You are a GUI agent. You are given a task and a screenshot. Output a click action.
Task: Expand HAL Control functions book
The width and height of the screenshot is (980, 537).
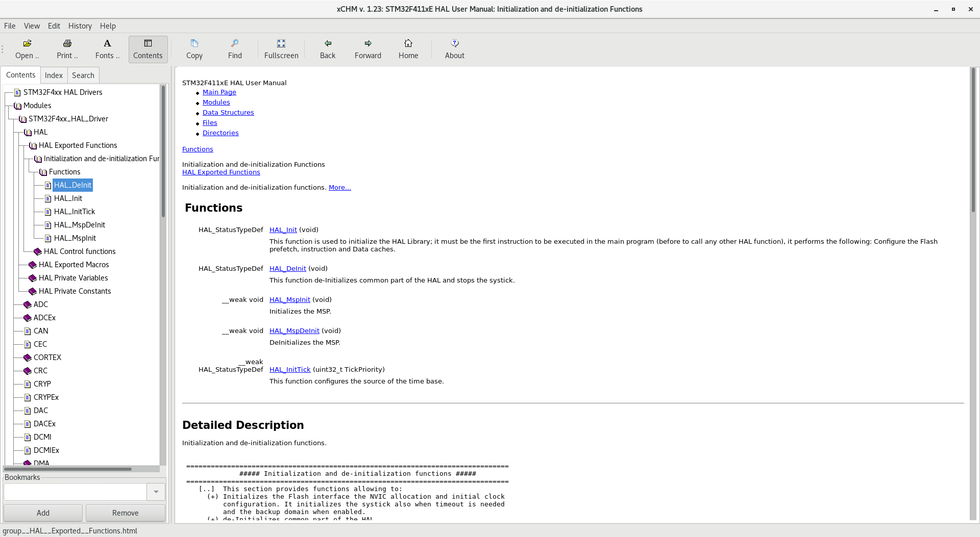[x=38, y=251]
